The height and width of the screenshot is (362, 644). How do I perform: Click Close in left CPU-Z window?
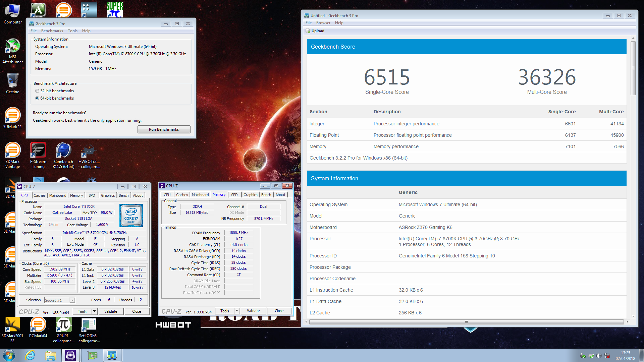tap(137, 311)
